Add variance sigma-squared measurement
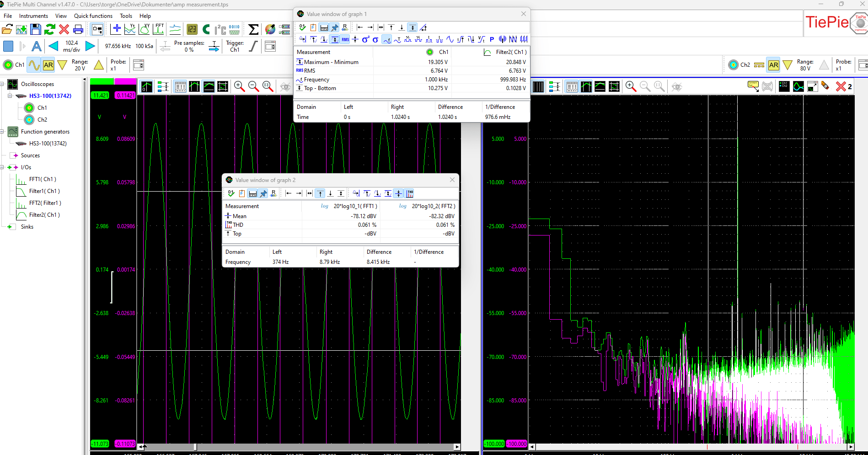Viewport: 868px width, 455px height. [365, 40]
